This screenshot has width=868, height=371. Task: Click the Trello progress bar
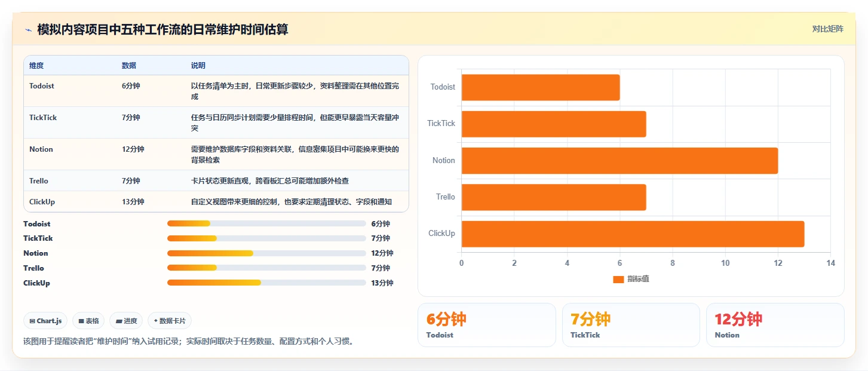pos(266,268)
